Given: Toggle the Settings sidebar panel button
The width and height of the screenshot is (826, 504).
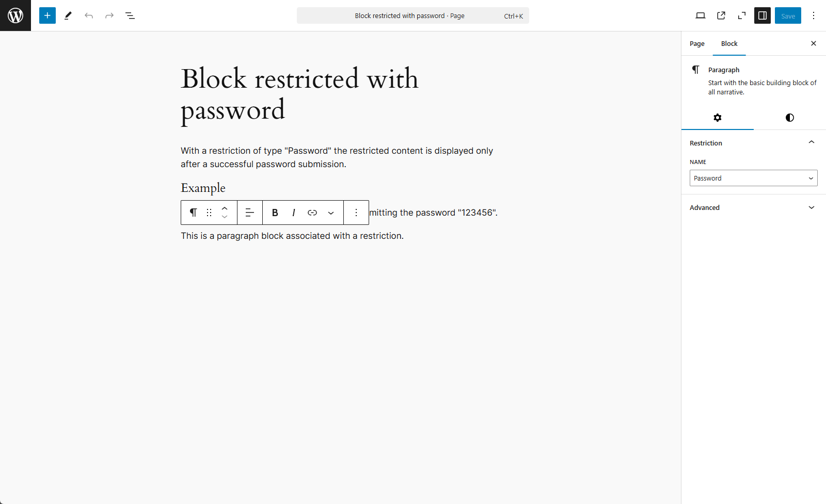Looking at the screenshot, I should tap(763, 15).
